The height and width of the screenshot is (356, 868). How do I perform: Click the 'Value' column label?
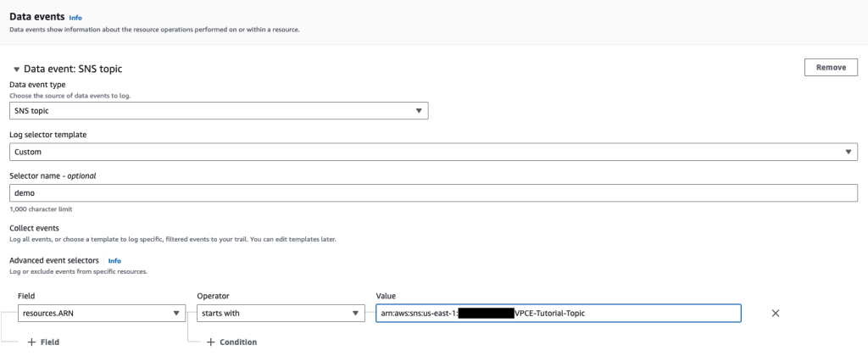pyautogui.click(x=386, y=296)
